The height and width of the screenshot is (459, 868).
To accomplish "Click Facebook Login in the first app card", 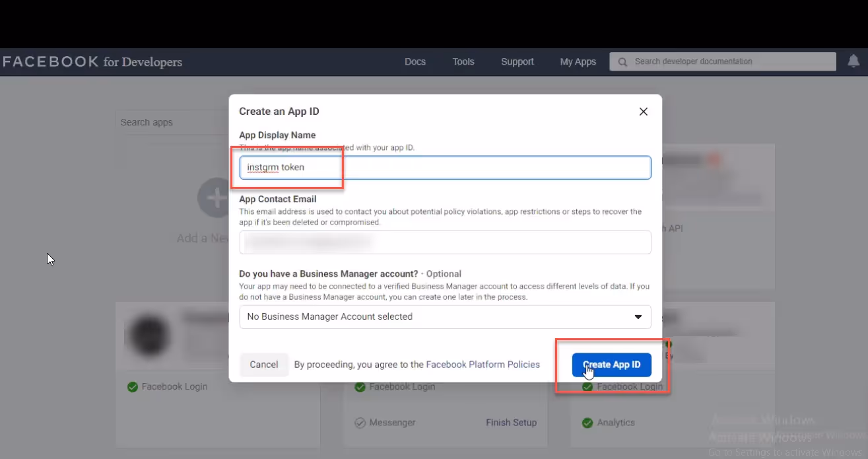I will [174, 387].
